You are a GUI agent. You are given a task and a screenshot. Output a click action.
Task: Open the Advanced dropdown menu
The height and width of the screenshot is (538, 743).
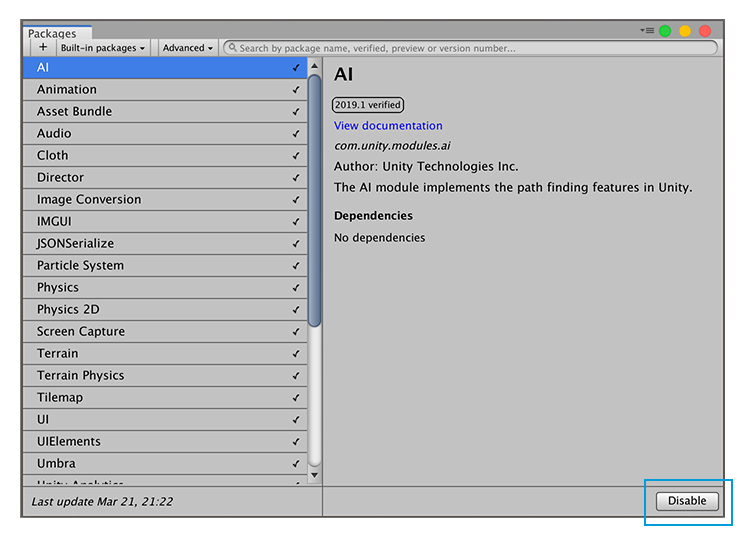(x=188, y=48)
